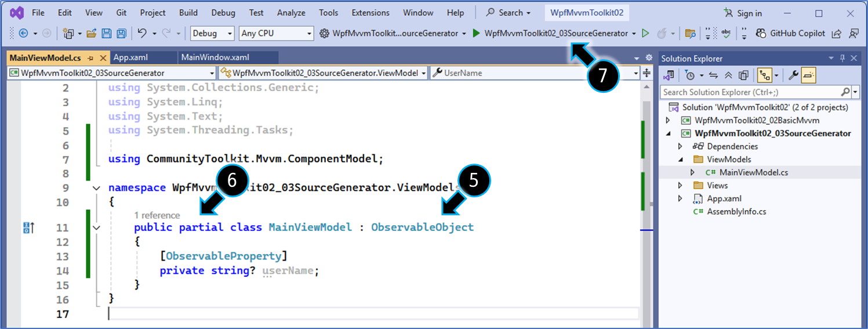The height and width of the screenshot is (329, 868).
Task: Open the Help menu
Action: click(456, 13)
